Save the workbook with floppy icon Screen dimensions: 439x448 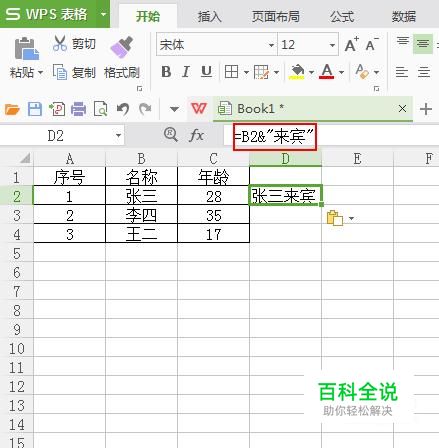35,109
